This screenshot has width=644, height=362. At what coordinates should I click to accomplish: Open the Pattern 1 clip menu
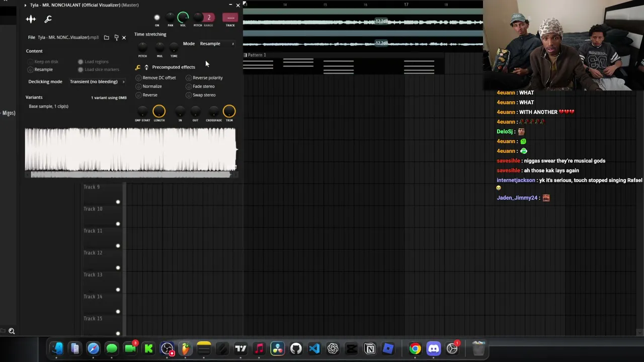tap(246, 55)
